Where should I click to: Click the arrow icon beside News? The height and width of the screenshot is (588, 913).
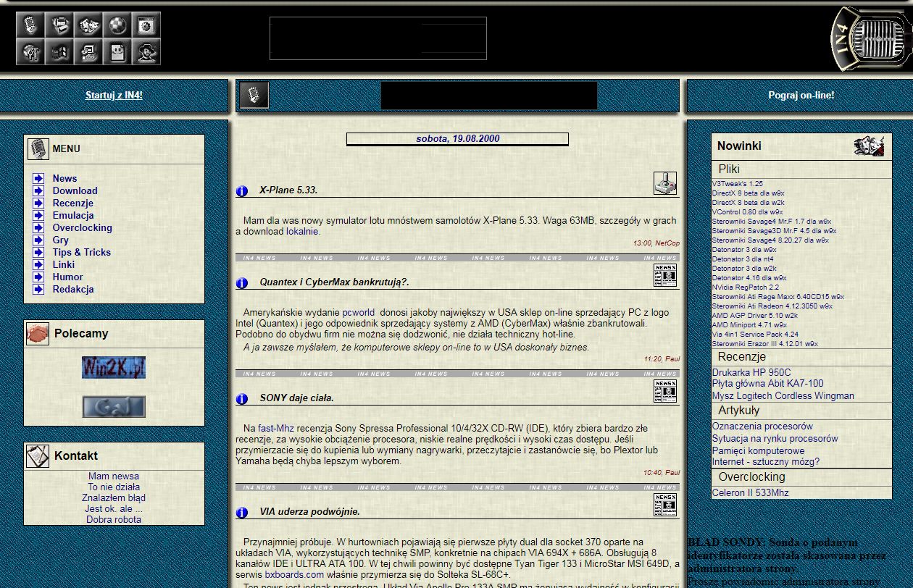(38, 179)
